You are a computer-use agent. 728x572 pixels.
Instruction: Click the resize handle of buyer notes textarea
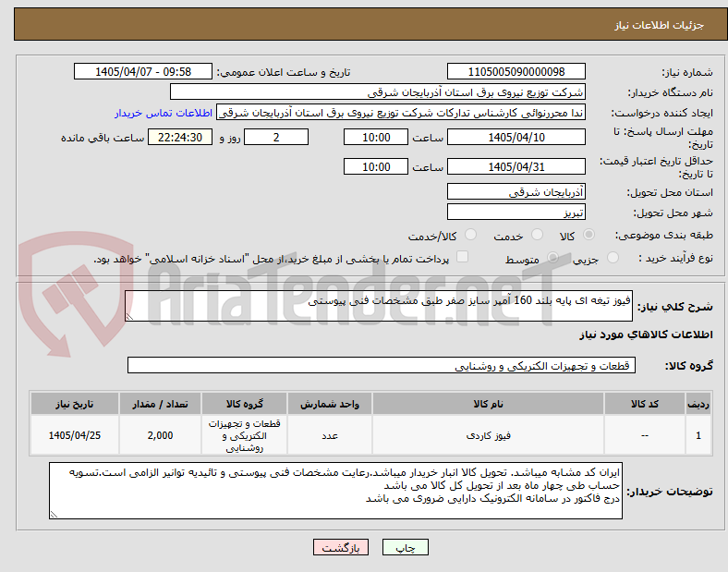[54, 515]
